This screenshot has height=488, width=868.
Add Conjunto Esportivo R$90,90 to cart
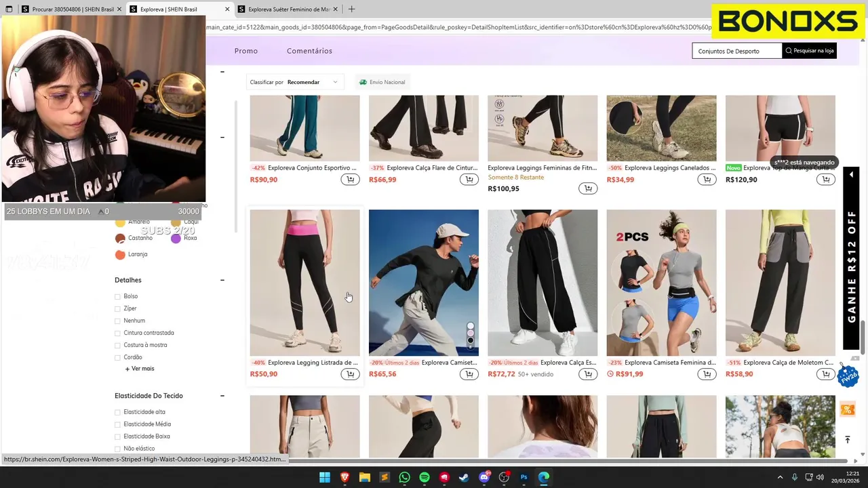pyautogui.click(x=350, y=180)
